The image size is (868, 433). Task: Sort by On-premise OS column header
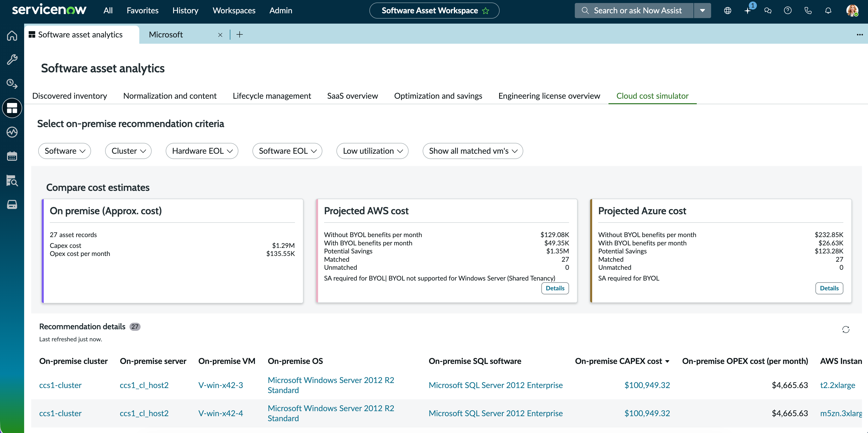point(295,361)
